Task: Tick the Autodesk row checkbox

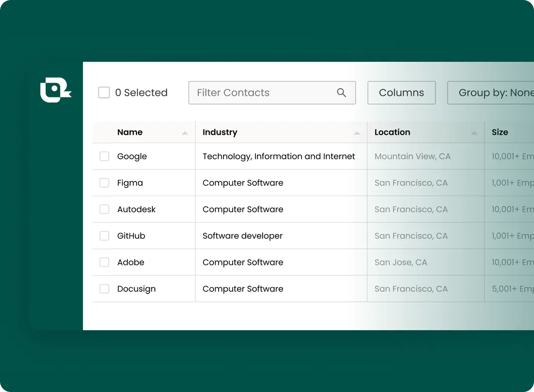Action: click(x=104, y=209)
